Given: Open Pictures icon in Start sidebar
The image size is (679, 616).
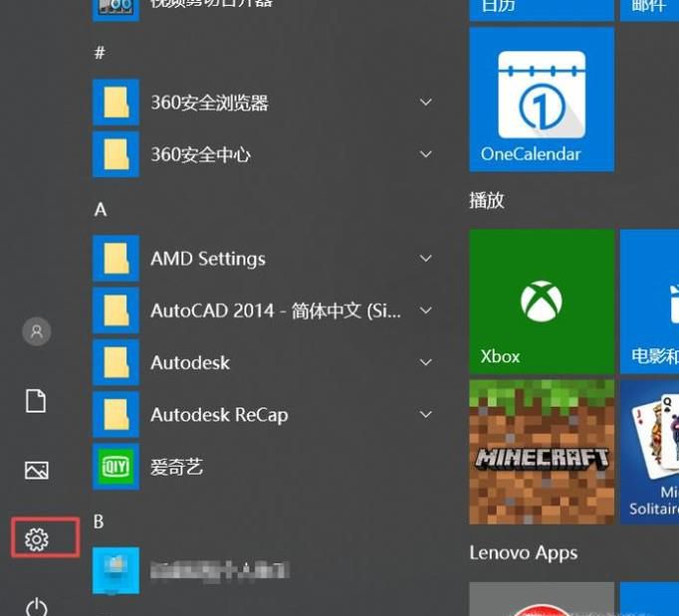Looking at the screenshot, I should click(x=37, y=470).
